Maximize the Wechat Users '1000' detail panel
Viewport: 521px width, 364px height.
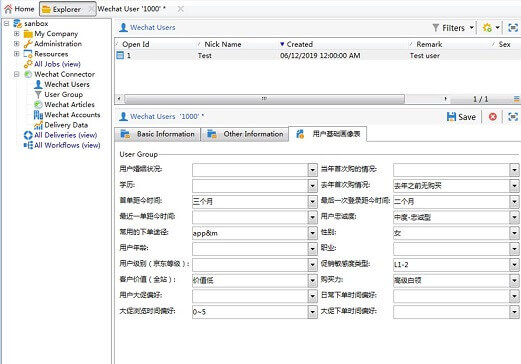click(x=513, y=117)
